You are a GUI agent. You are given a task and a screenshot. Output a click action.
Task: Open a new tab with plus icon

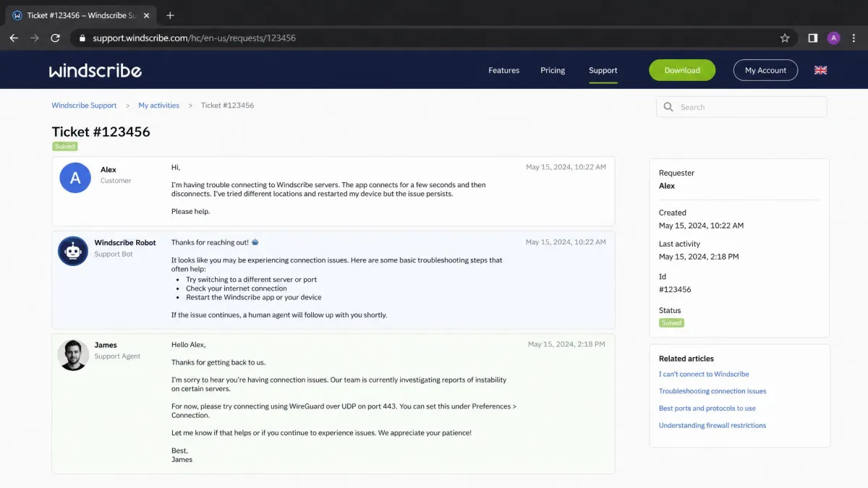point(170,15)
